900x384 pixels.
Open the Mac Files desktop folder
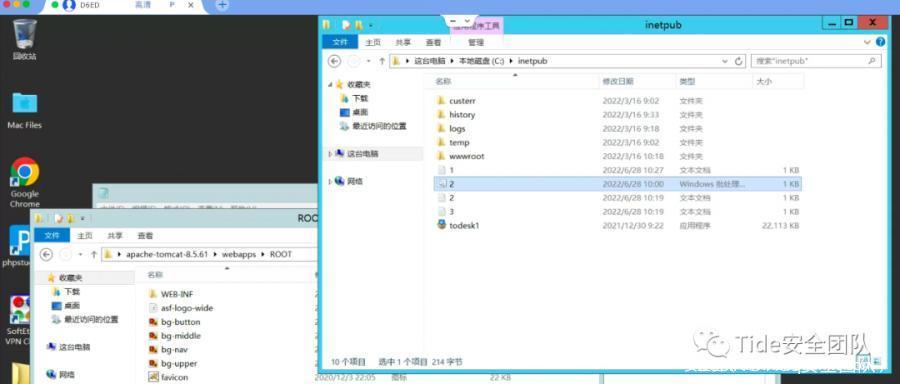click(25, 110)
